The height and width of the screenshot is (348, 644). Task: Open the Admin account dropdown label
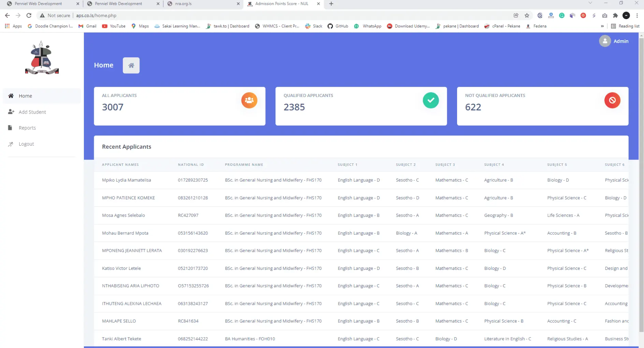point(621,41)
